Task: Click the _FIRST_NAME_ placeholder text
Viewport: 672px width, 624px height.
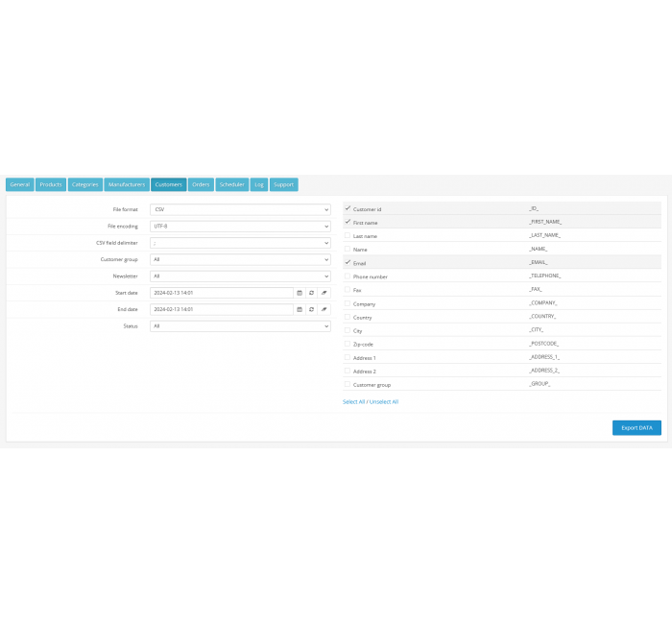Action: tap(545, 222)
